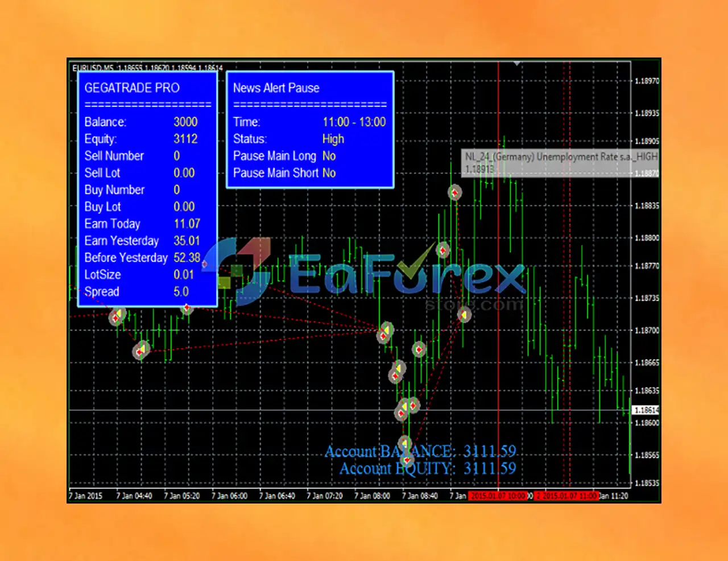Click the Earn Yesterday value 35.01

[x=187, y=241]
